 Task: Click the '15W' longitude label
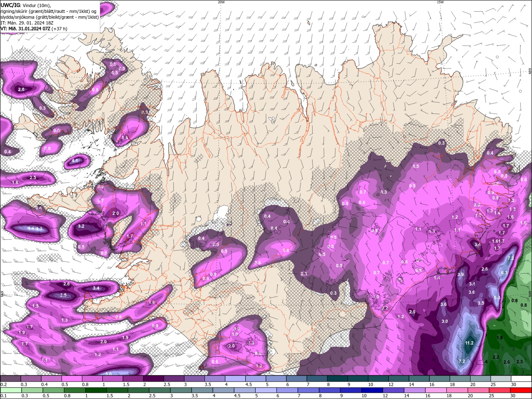click(440, 2)
